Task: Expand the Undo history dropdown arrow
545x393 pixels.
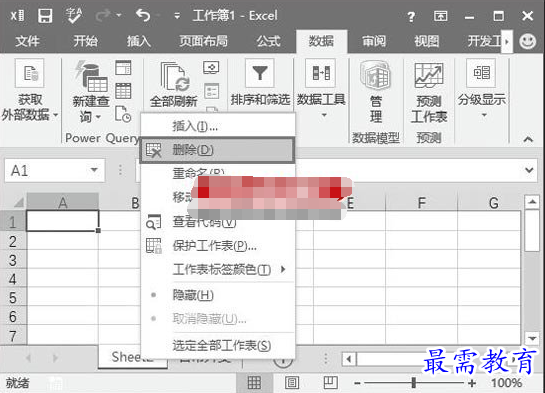Action: pyautogui.click(x=158, y=15)
